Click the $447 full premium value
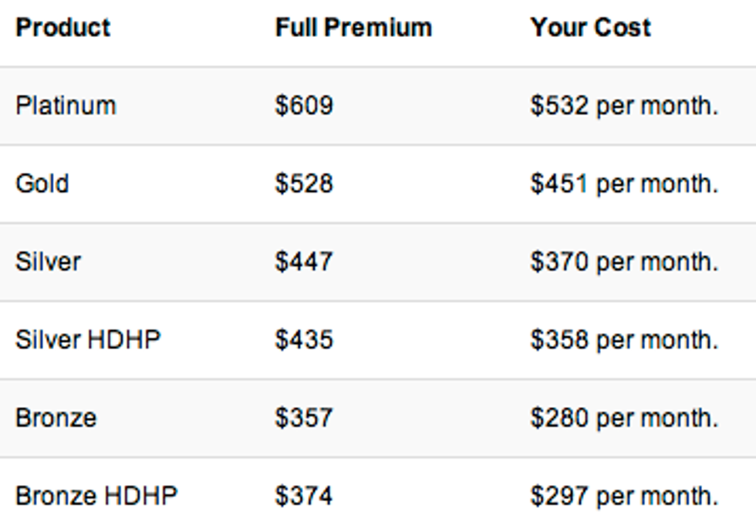Image resolution: width=756 pixels, height=532 pixels. [x=304, y=261]
